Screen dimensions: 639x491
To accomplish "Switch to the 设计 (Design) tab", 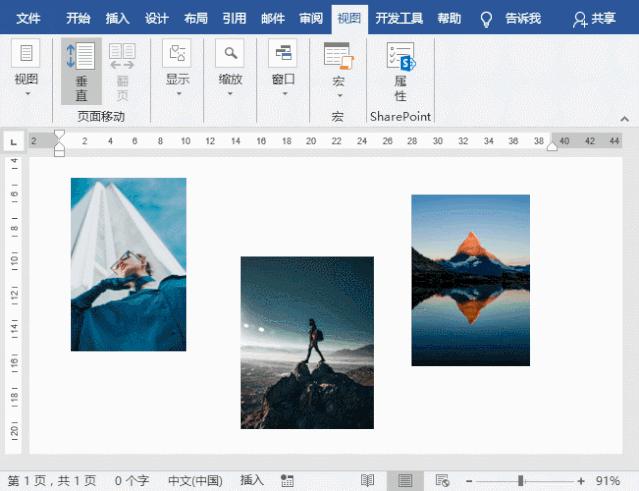I will point(156,18).
